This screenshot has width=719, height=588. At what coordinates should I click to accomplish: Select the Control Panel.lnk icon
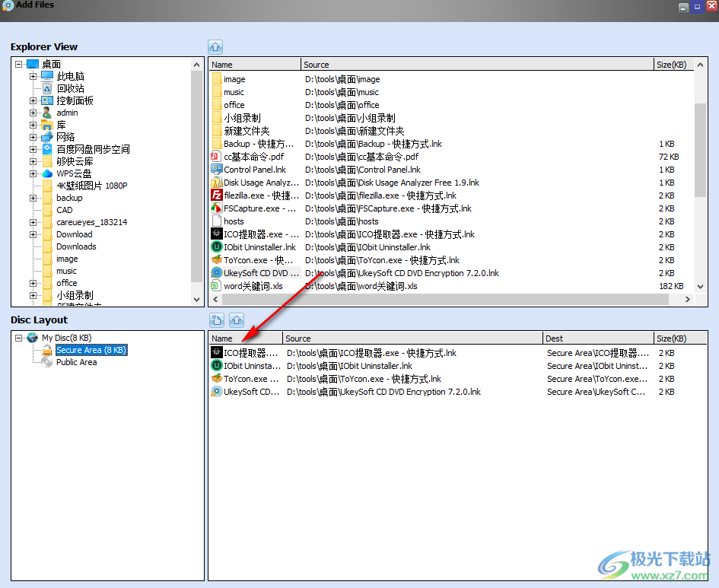[216, 170]
